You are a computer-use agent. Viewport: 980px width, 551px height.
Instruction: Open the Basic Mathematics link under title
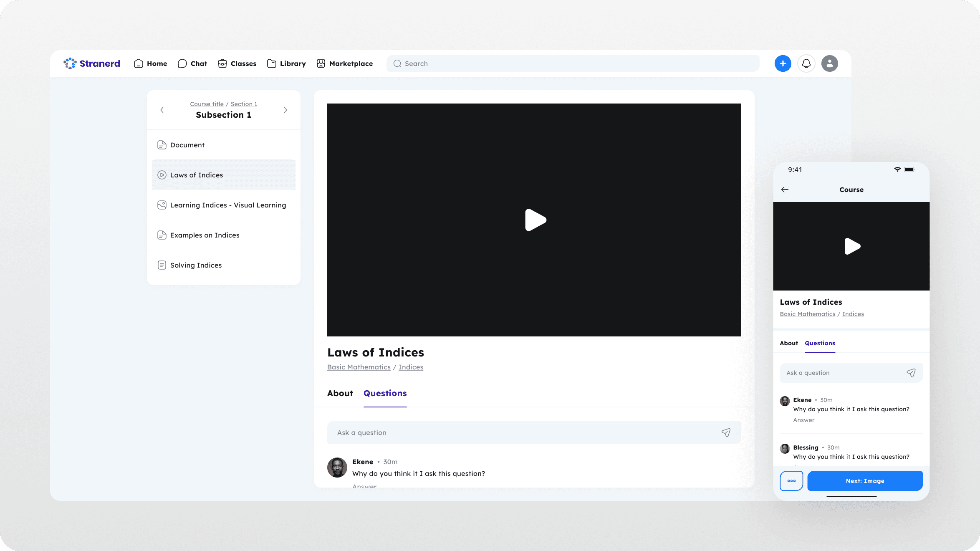pos(359,367)
